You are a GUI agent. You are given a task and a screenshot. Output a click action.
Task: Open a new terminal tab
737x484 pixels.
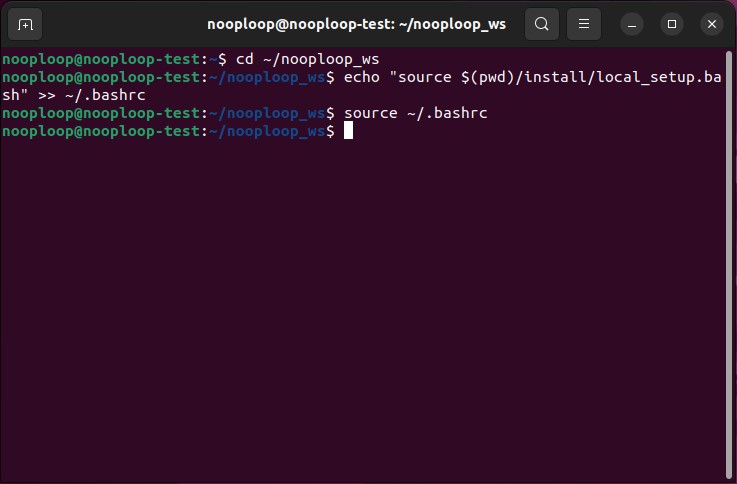click(25, 24)
